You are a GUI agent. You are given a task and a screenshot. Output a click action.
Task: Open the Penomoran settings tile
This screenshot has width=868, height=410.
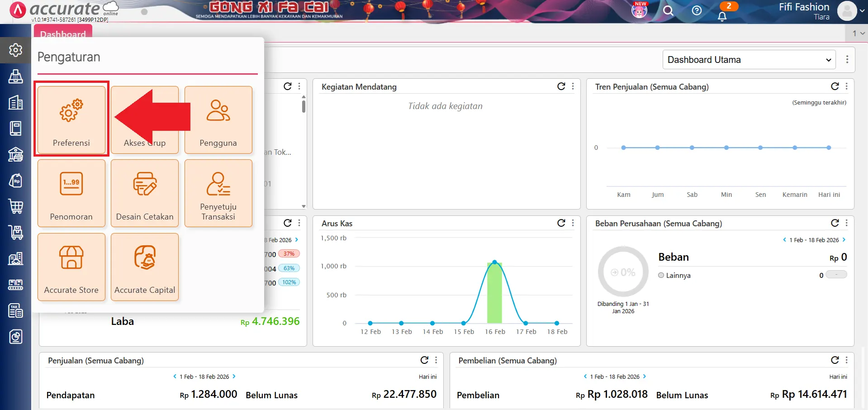(x=71, y=193)
